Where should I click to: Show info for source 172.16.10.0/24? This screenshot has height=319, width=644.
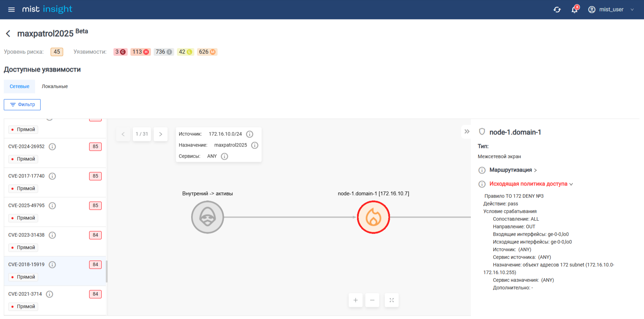249,134
